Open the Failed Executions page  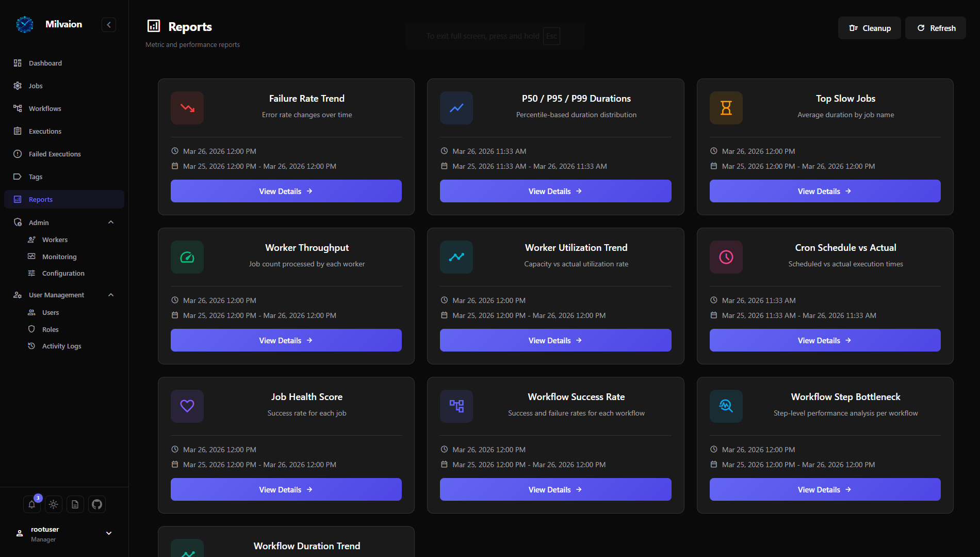(x=55, y=154)
